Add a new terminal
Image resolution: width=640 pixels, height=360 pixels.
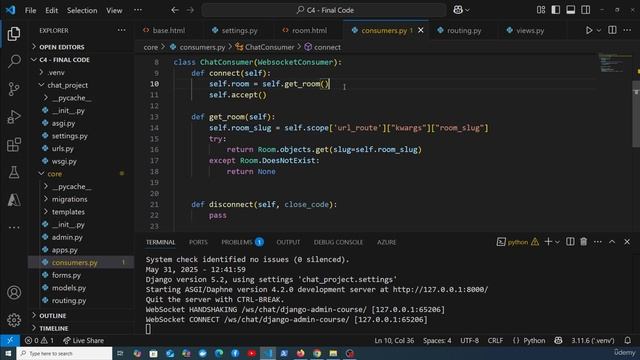point(548,242)
